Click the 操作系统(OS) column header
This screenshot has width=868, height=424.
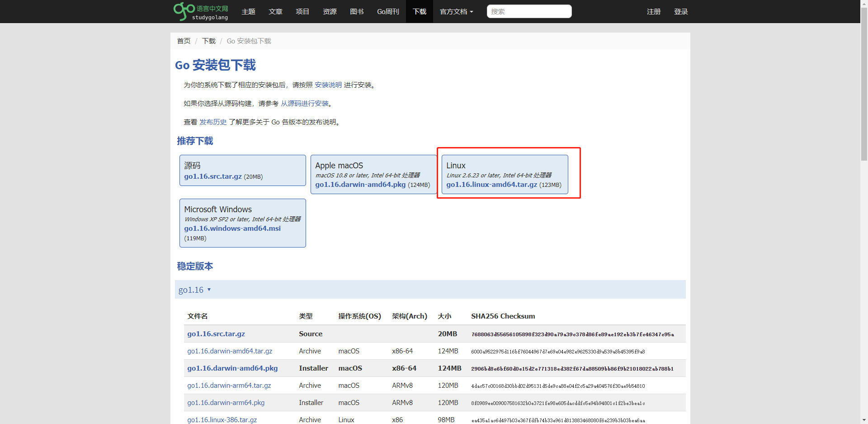pos(360,316)
